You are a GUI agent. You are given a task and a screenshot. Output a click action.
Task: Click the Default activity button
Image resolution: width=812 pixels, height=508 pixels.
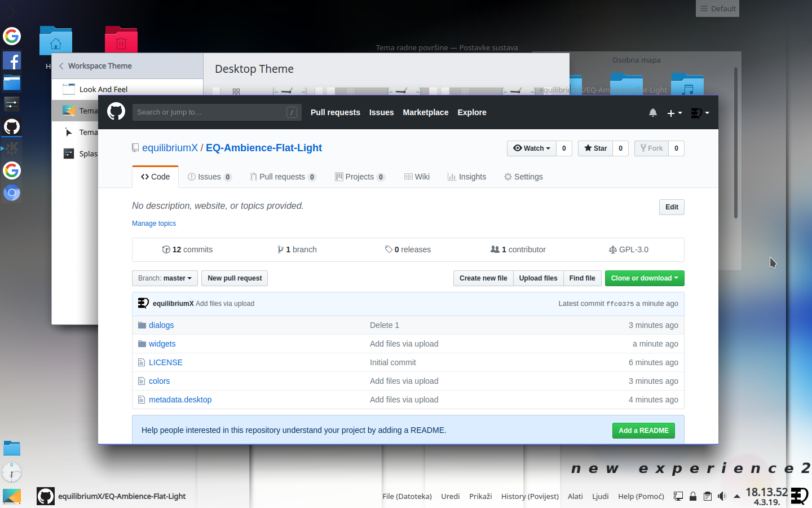coord(717,8)
